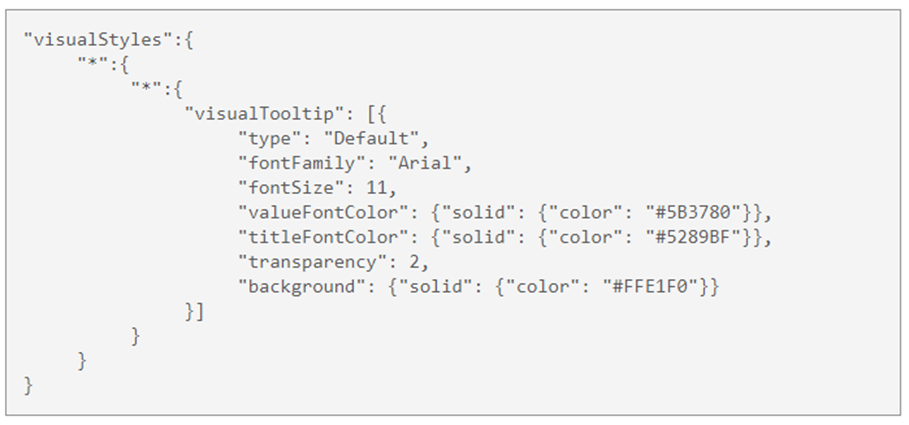Screen dimensions: 909x425
Task: Click the "Default" type value
Action: click(x=371, y=139)
